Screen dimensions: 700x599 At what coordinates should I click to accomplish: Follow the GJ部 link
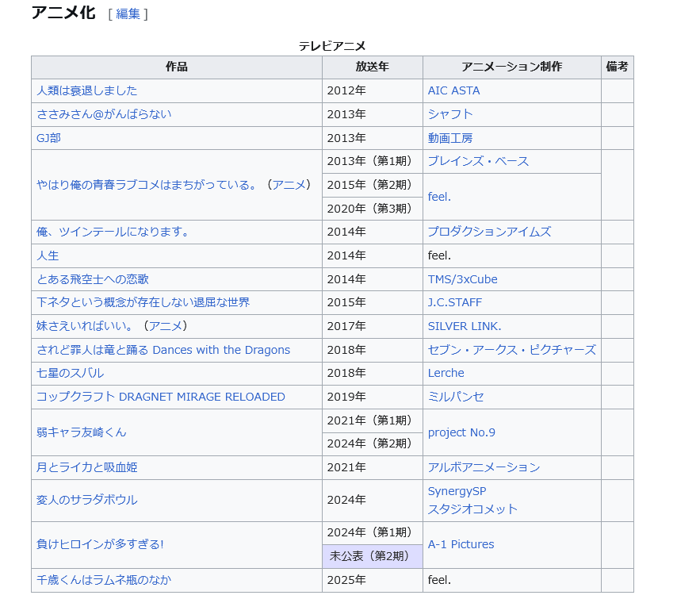[48, 138]
